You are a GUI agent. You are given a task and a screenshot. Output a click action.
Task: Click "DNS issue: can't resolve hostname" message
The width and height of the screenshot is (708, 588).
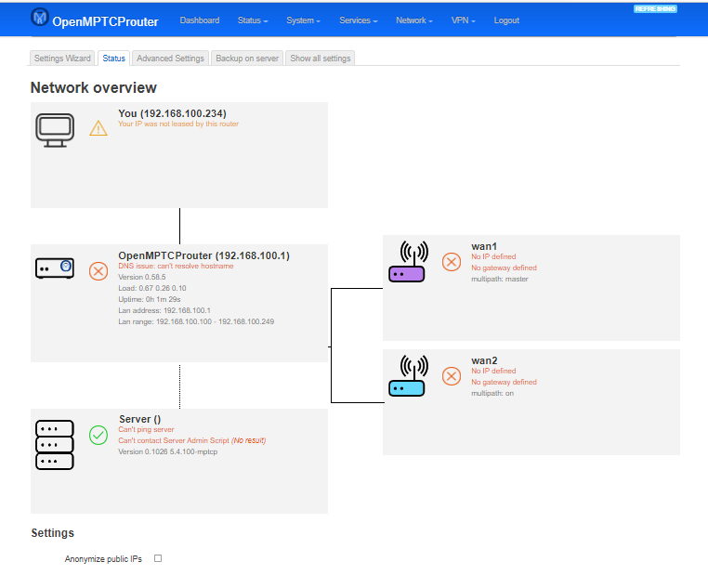pyautogui.click(x=176, y=266)
